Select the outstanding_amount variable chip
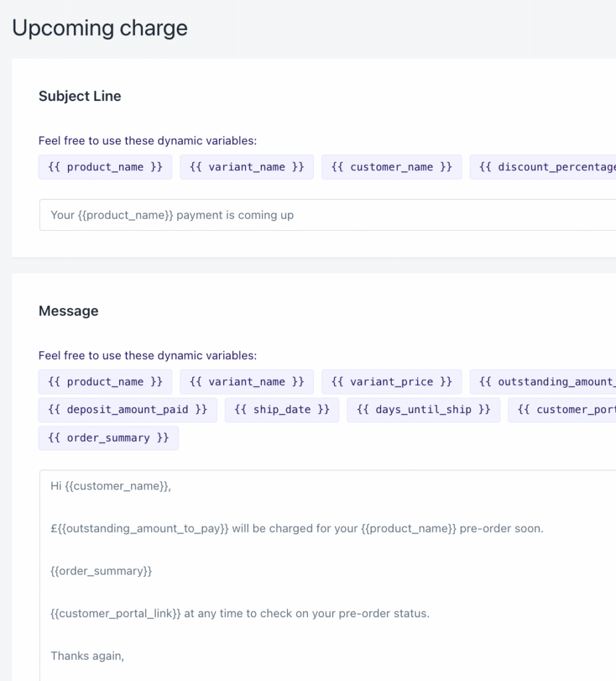Viewport: 616px width, 681px height. (x=544, y=382)
